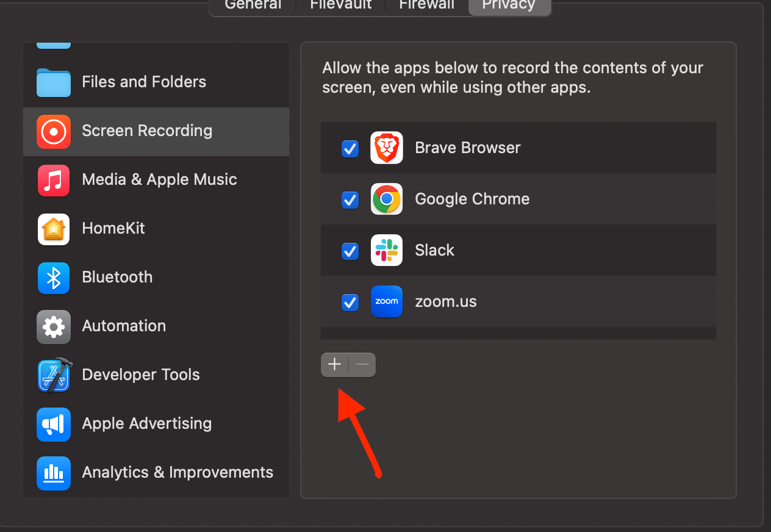Image resolution: width=771 pixels, height=532 pixels.
Task: Uncheck Brave Browser screen recording permission
Action: coord(350,148)
